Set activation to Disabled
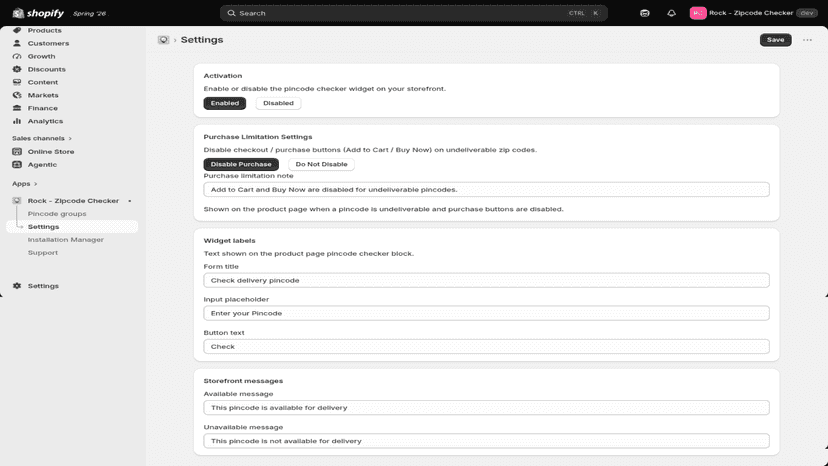This screenshot has height=466, width=828. coord(278,103)
